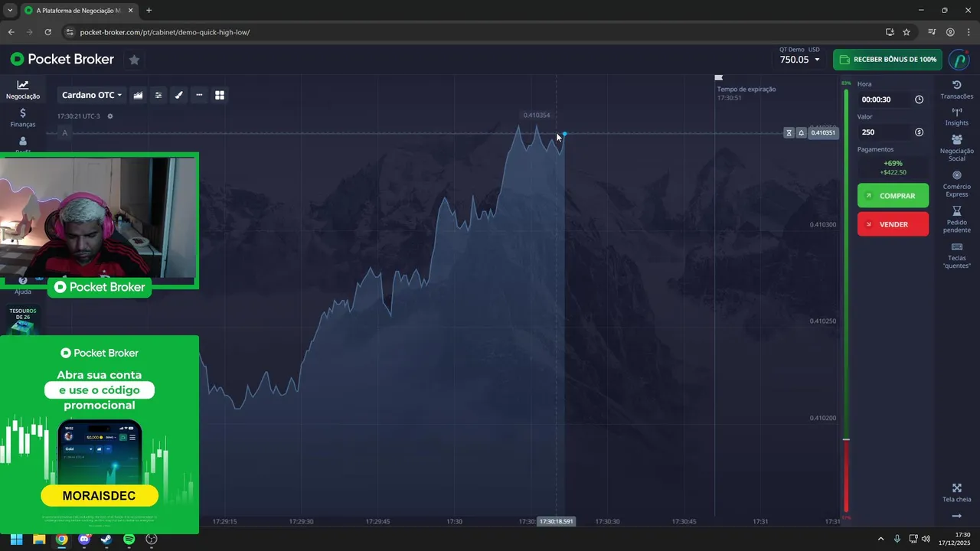The width and height of the screenshot is (980, 551).
Task: Show hidden system tray icons
Action: [x=880, y=539]
